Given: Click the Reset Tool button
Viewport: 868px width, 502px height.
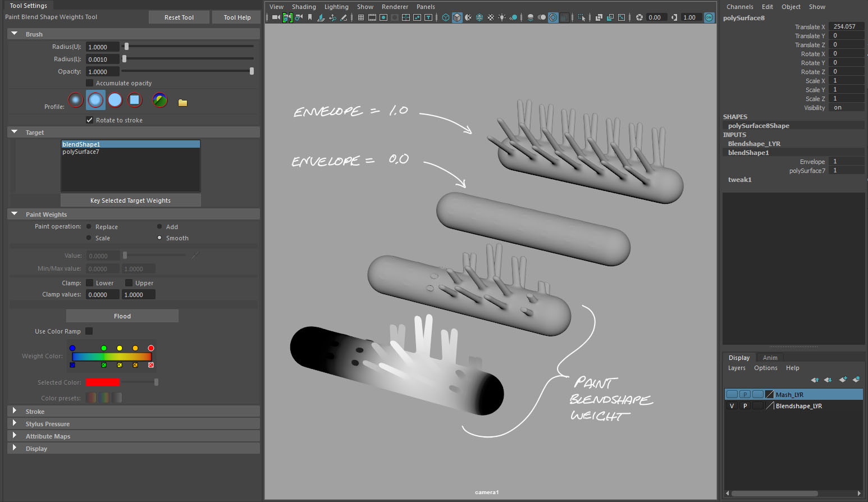Looking at the screenshot, I should point(179,17).
